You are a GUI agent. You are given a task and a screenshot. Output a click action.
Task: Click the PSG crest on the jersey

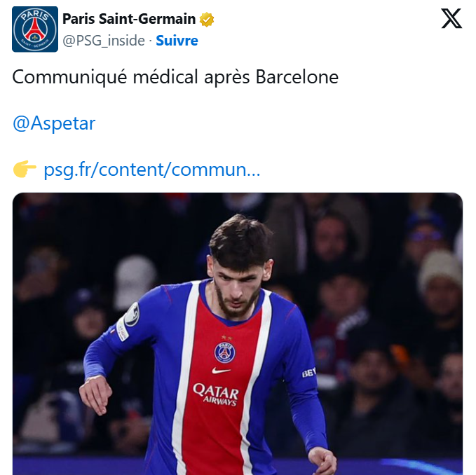224,352
